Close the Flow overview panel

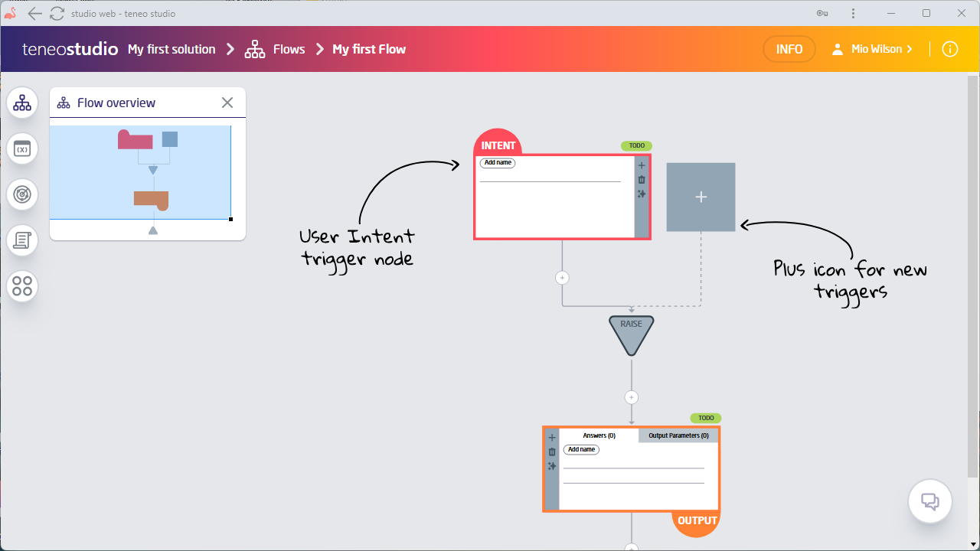[x=227, y=103]
